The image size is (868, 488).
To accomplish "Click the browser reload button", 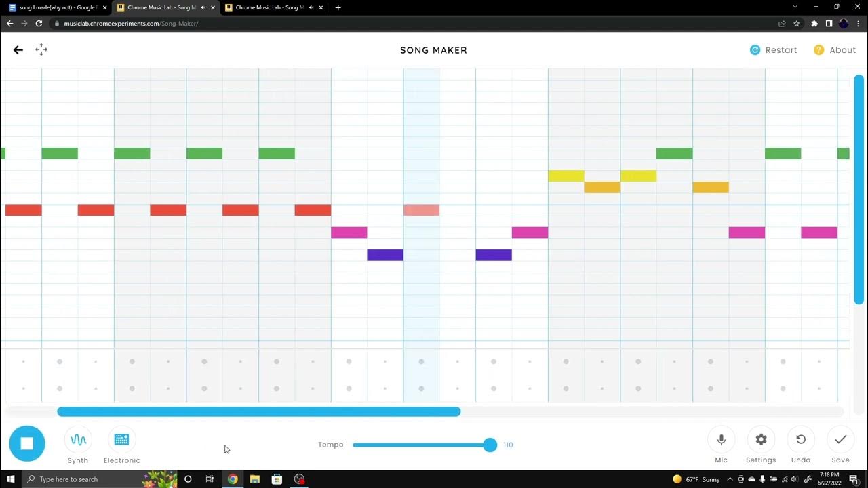I will (x=39, y=23).
